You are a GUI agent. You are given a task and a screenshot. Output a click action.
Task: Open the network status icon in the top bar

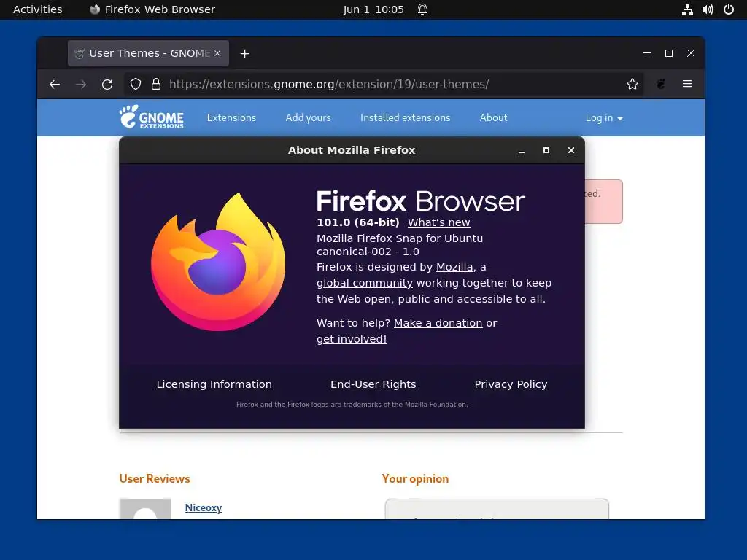click(x=687, y=9)
